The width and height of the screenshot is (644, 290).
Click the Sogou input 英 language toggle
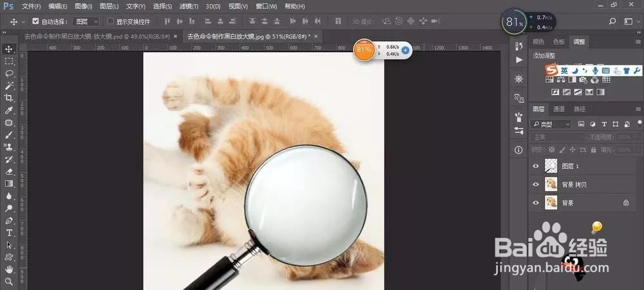coord(564,71)
